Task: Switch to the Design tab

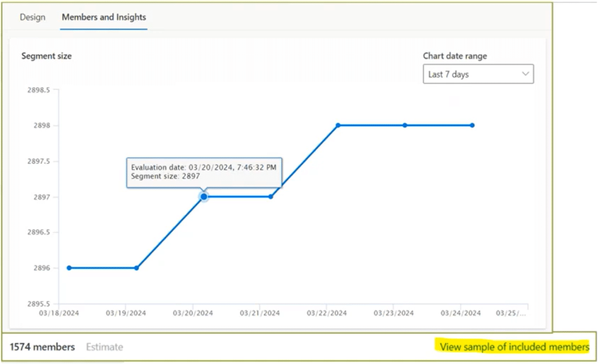Action: coord(33,18)
